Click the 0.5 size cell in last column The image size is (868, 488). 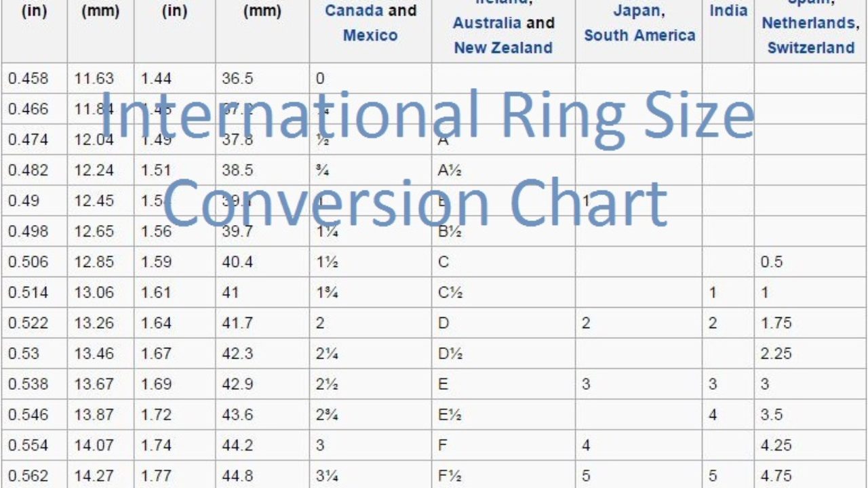coord(810,262)
